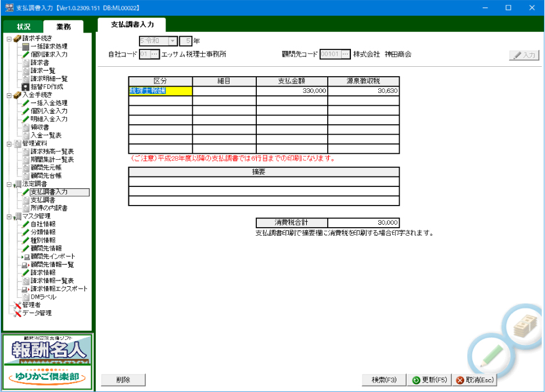545x392 pixels.
Task: Open the 令和 era dropdown
Action: click(172, 41)
